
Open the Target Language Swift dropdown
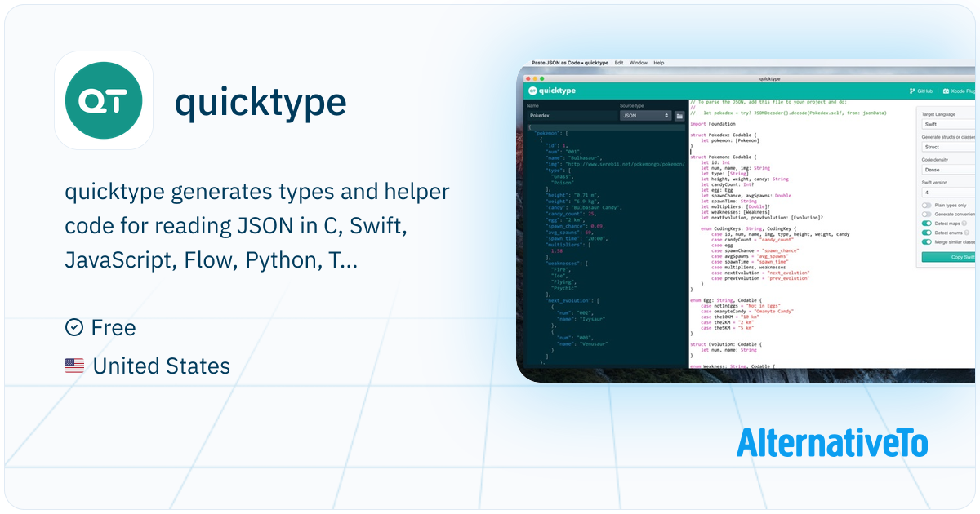point(948,124)
